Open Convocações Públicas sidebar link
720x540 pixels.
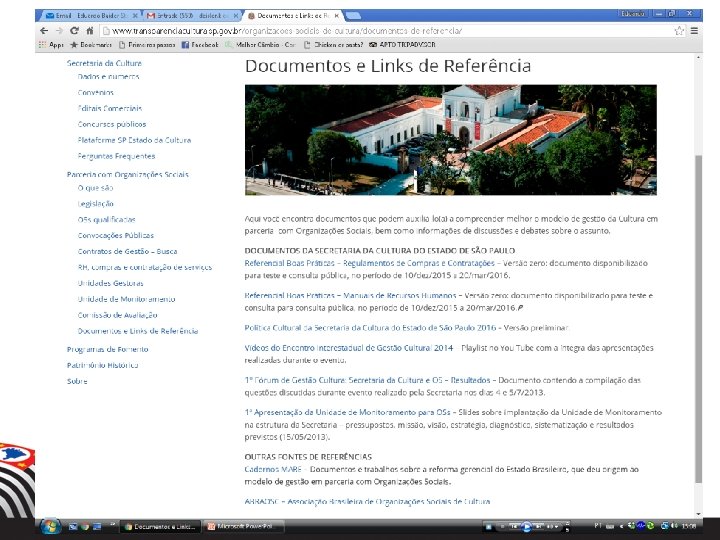[116, 235]
